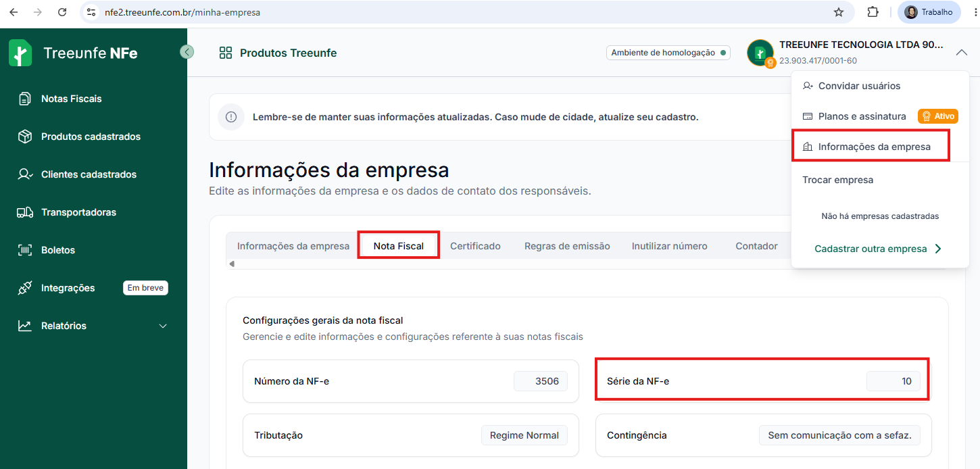Click Não há empresas cadastradas text
The image size is (980, 469).
(x=880, y=216)
